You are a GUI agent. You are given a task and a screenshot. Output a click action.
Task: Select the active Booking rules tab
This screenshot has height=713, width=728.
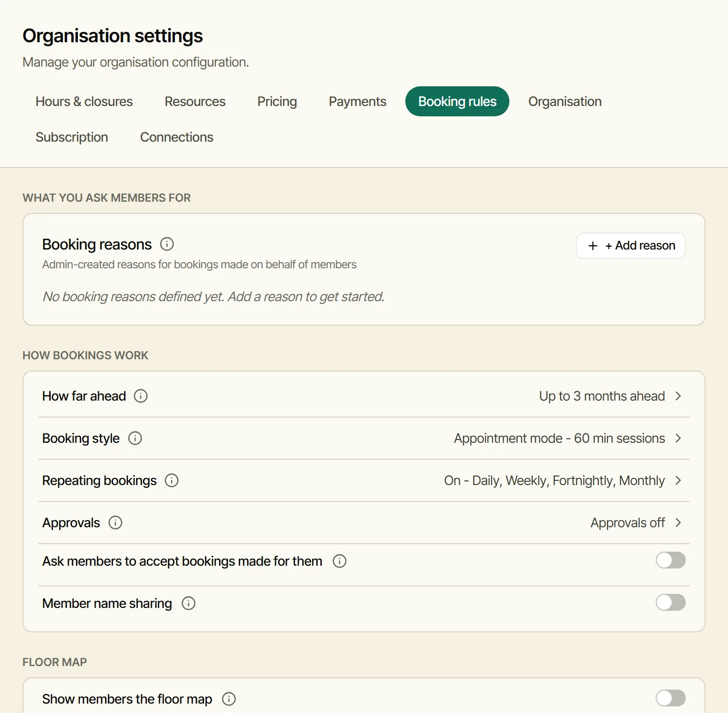[x=457, y=101]
